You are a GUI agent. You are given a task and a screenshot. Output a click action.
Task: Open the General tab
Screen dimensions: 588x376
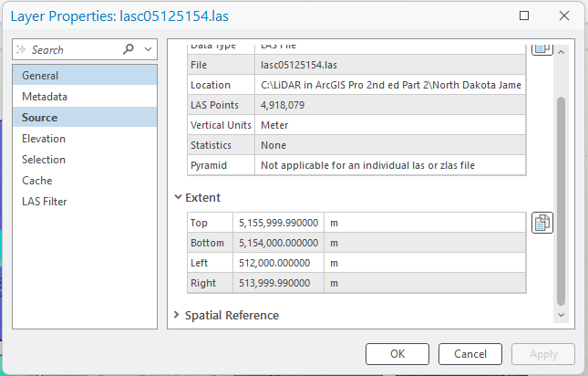tap(85, 76)
